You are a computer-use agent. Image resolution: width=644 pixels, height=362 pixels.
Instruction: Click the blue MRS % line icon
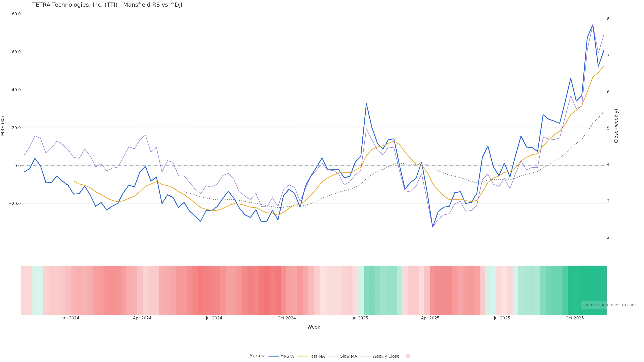coord(274,356)
